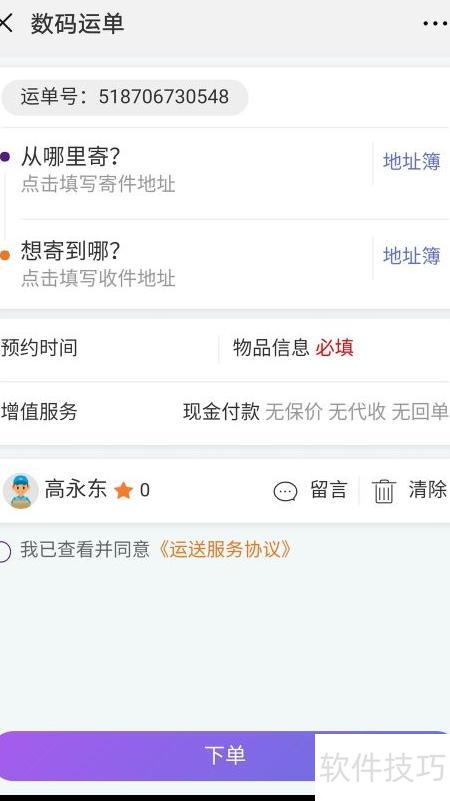Submit the order with 下单 button
Viewport: 450px width, 801px height.
pos(225,756)
